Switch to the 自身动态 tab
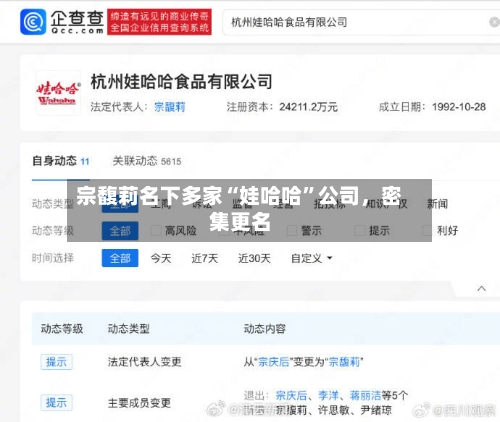 61,161
